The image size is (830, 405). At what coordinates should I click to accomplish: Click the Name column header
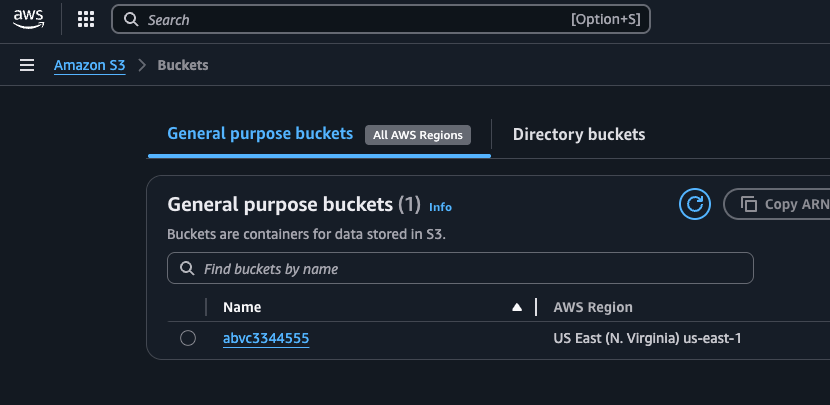[x=242, y=307]
